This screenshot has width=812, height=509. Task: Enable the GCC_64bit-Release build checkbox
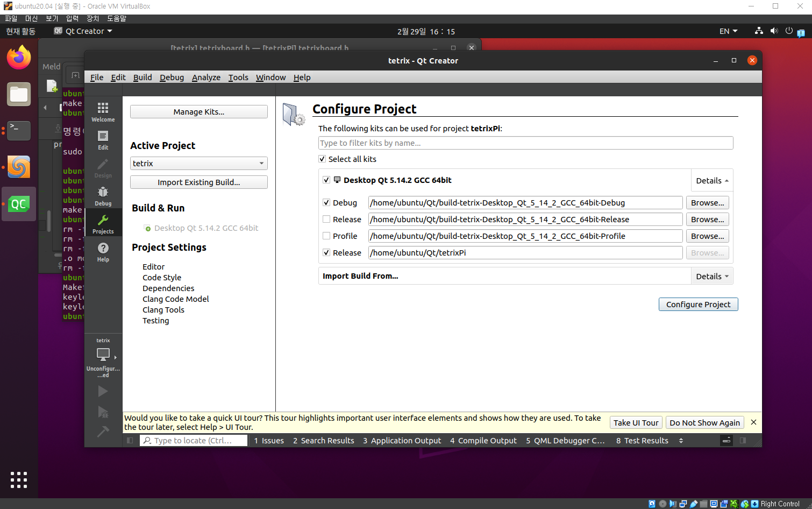pyautogui.click(x=326, y=219)
